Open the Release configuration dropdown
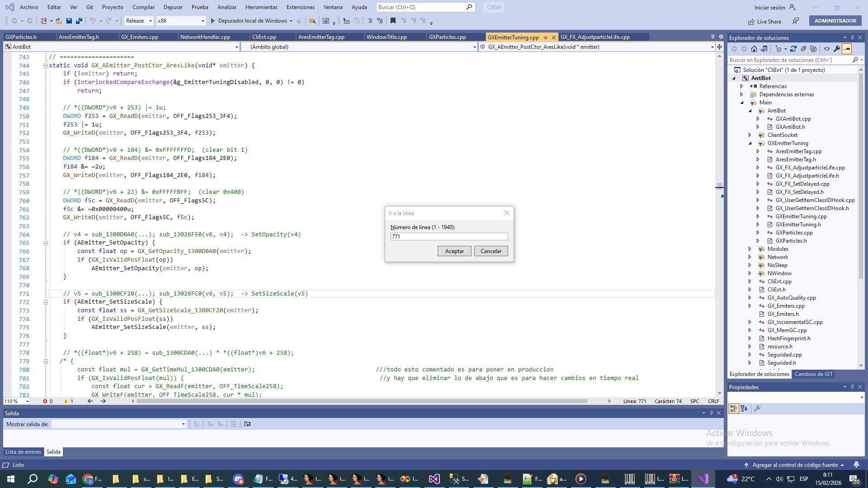The height and width of the screenshot is (488, 868). pyautogui.click(x=139, y=21)
